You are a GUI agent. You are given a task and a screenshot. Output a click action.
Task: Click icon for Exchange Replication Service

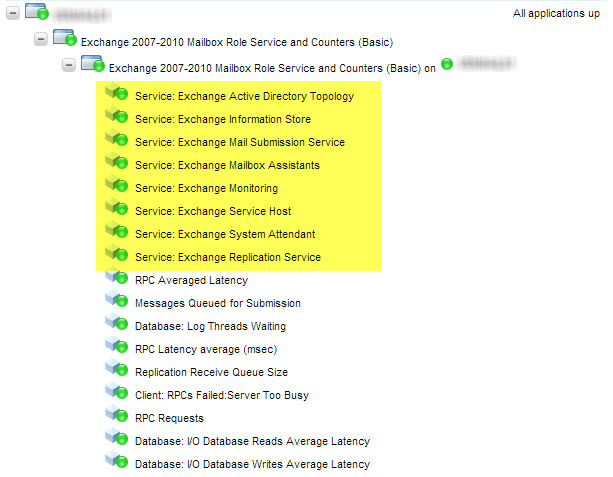coord(117,253)
